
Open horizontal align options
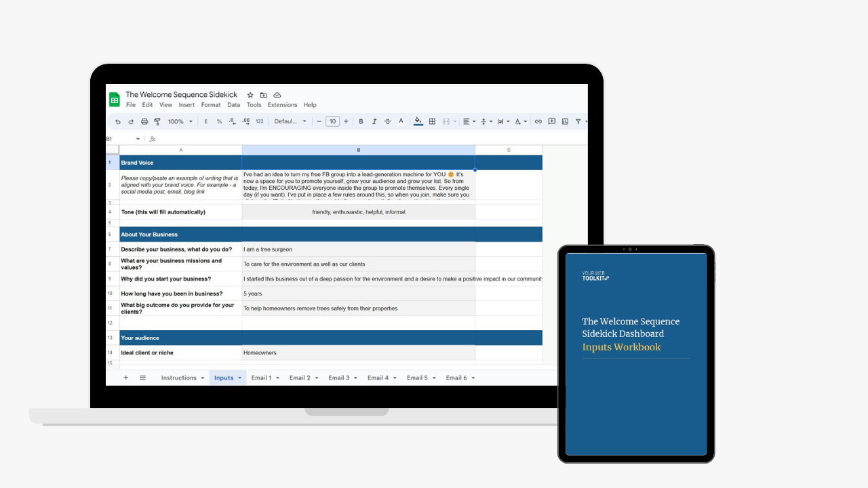(x=469, y=122)
